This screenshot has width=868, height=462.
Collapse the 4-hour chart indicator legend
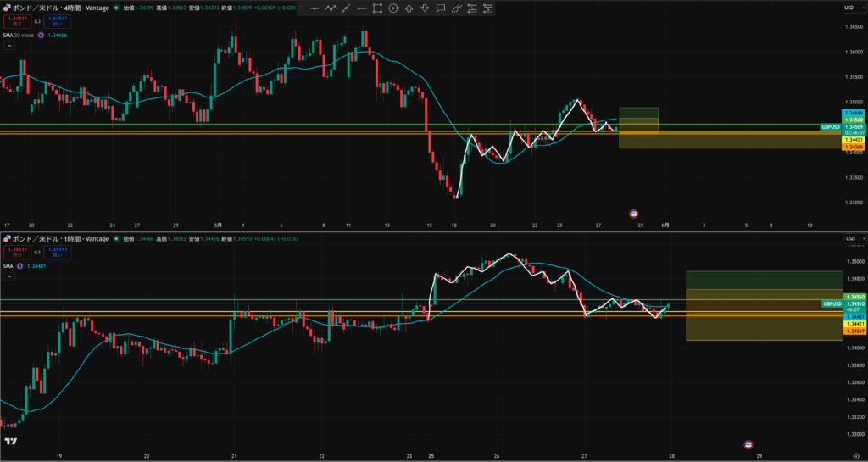tap(9, 46)
